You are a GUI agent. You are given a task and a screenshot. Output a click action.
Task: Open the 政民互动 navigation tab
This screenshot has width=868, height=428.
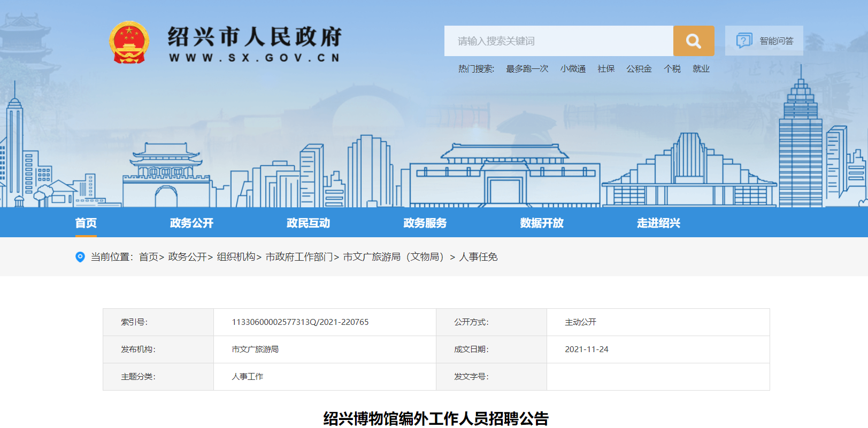click(309, 223)
